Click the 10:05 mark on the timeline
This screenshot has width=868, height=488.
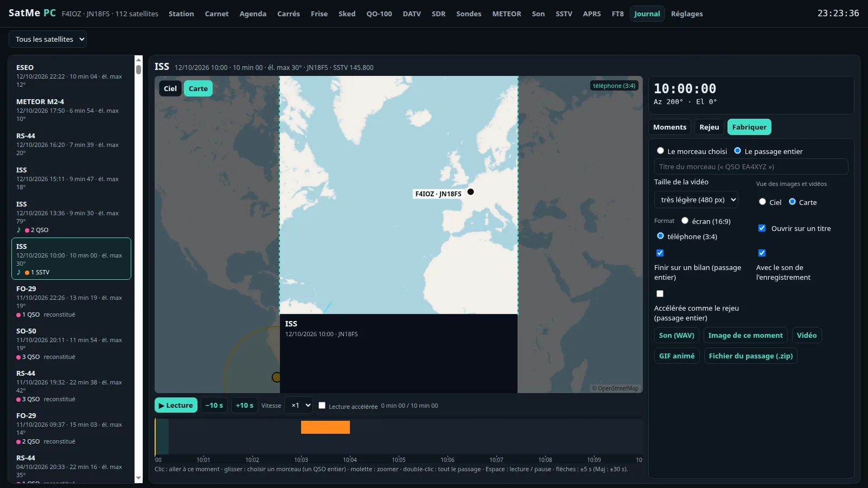coord(399,460)
